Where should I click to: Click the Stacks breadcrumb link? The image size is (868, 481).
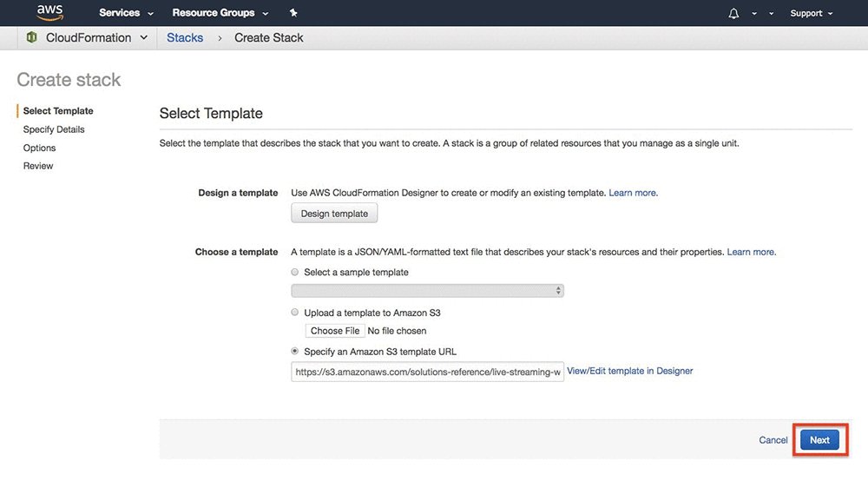point(185,37)
